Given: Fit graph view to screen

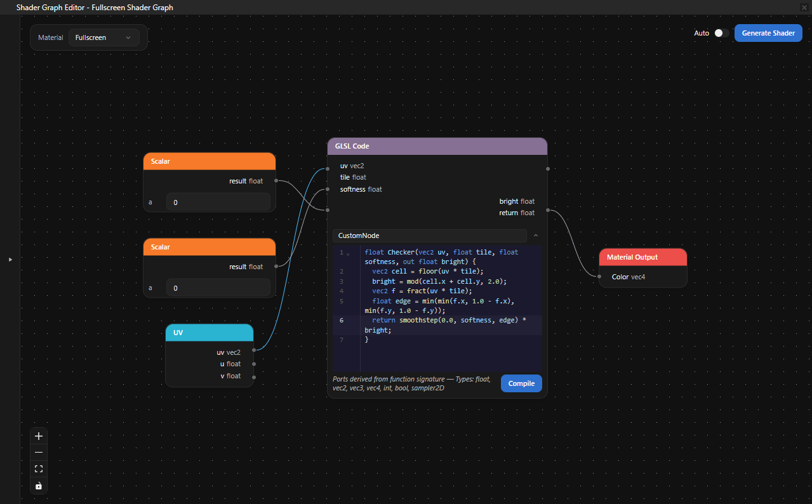Looking at the screenshot, I should (39, 469).
